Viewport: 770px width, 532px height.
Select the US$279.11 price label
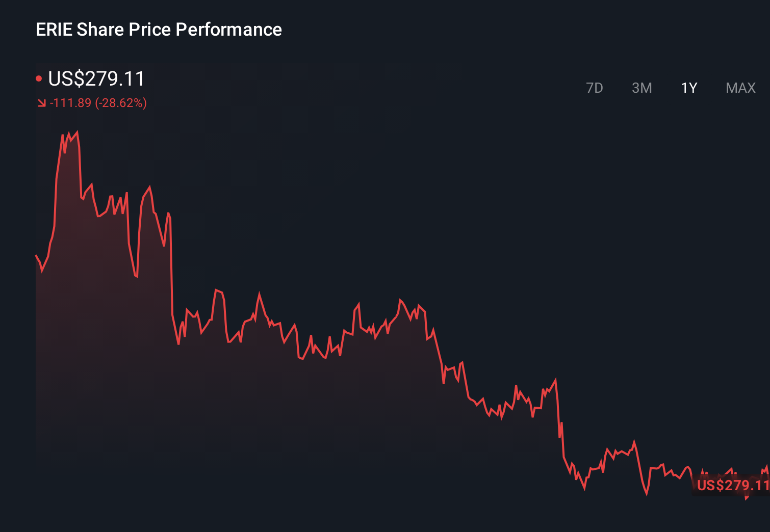pyautogui.click(x=96, y=79)
